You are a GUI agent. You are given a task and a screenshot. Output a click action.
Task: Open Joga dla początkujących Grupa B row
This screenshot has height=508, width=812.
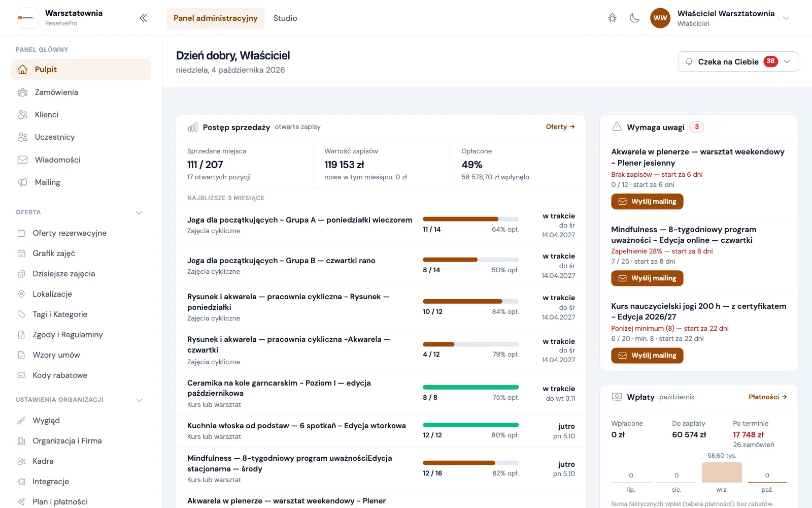pos(381,266)
